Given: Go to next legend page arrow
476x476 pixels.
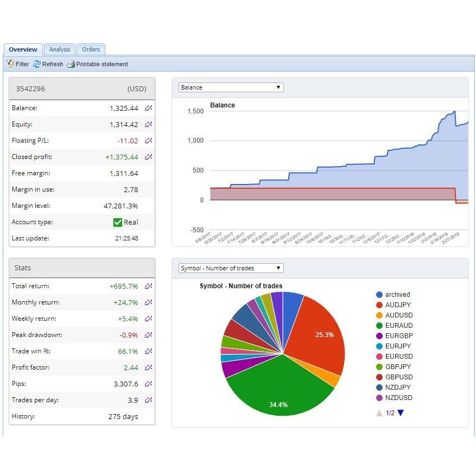Looking at the screenshot, I should coord(401,413).
